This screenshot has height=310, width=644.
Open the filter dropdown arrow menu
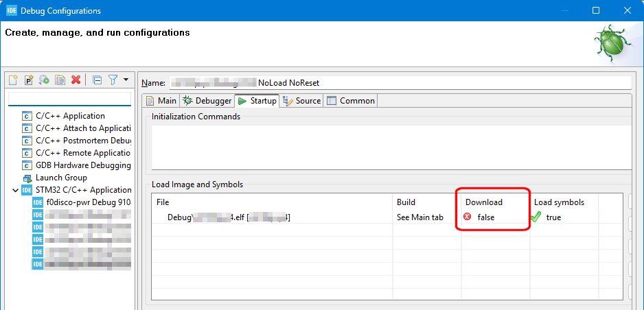click(126, 80)
